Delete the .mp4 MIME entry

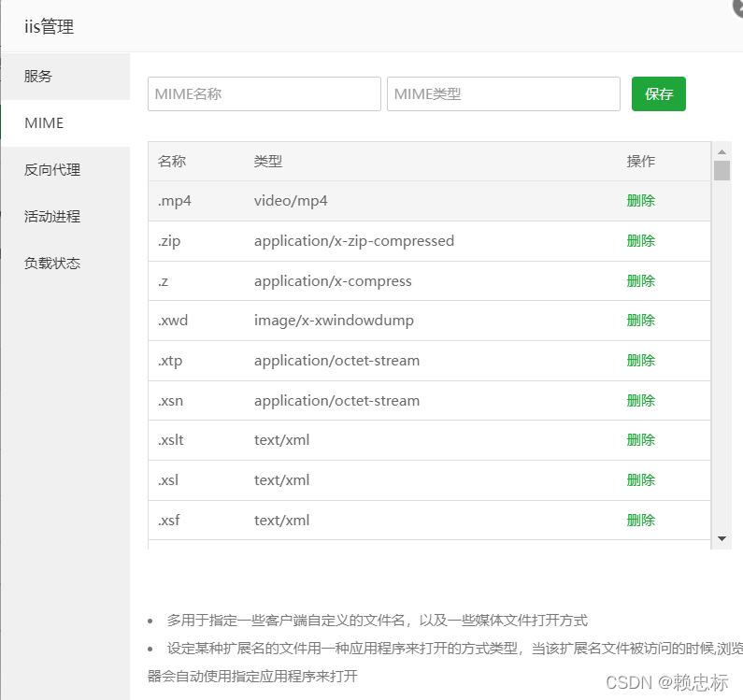[x=640, y=201]
